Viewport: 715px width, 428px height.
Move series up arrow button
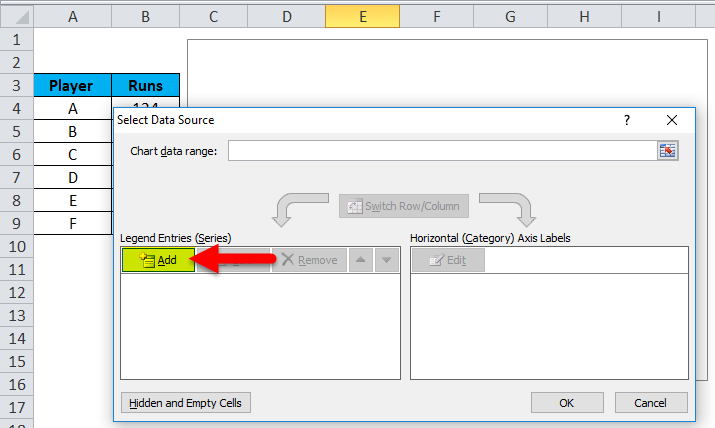click(361, 260)
